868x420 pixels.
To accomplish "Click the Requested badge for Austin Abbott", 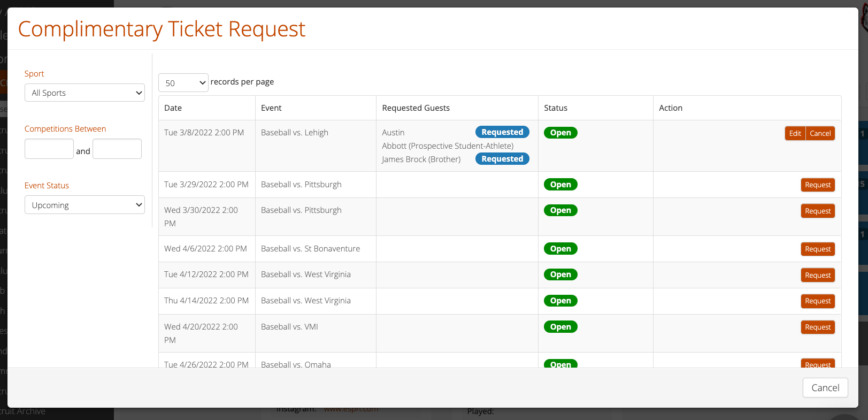I will tap(502, 132).
